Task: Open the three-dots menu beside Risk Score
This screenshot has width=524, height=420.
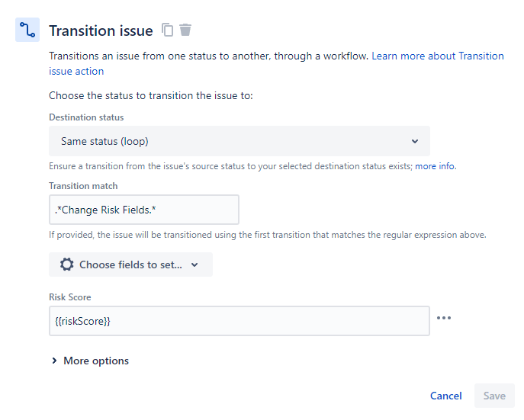Action: coord(443,318)
